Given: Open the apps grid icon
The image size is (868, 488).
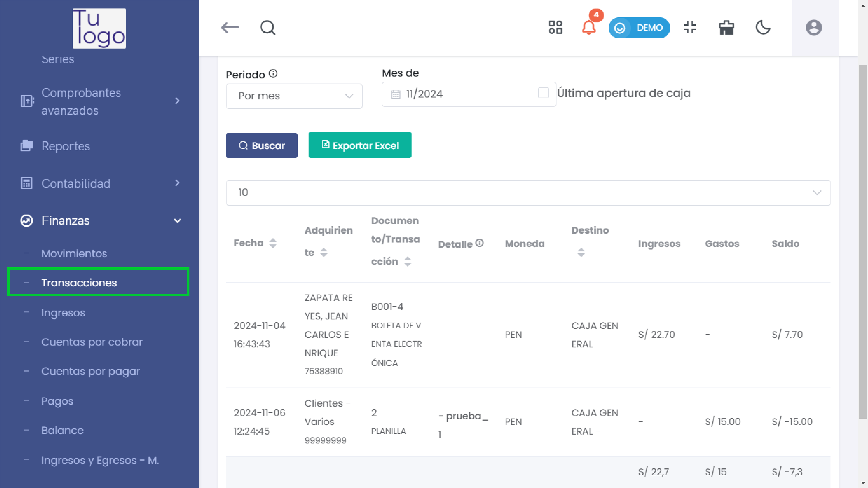Looking at the screenshot, I should (555, 28).
